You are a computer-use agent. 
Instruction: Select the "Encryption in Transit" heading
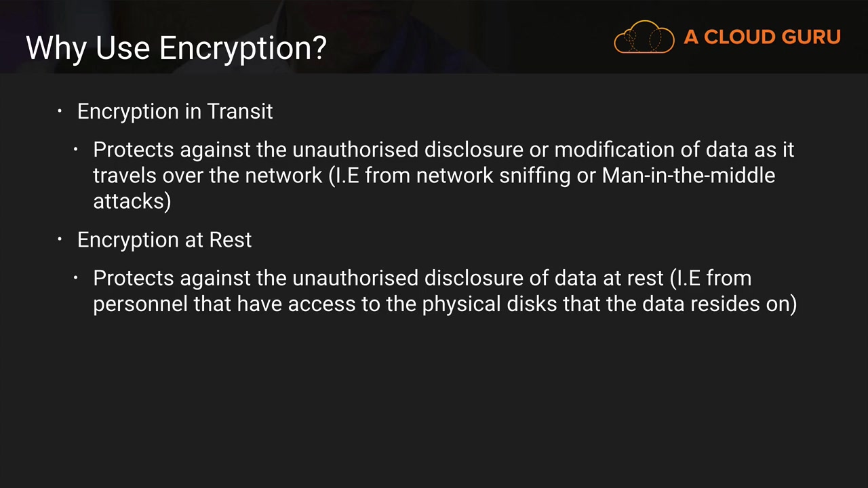coord(175,111)
